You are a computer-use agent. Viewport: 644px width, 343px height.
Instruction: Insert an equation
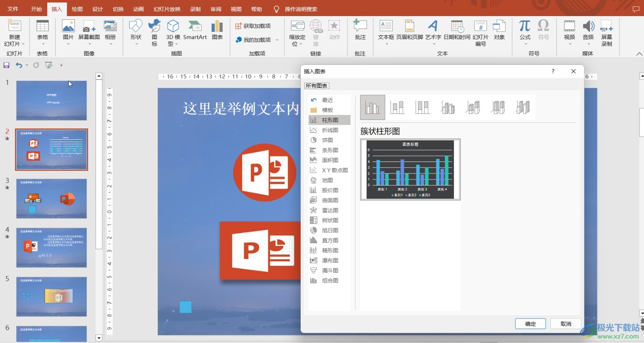pyautogui.click(x=525, y=32)
